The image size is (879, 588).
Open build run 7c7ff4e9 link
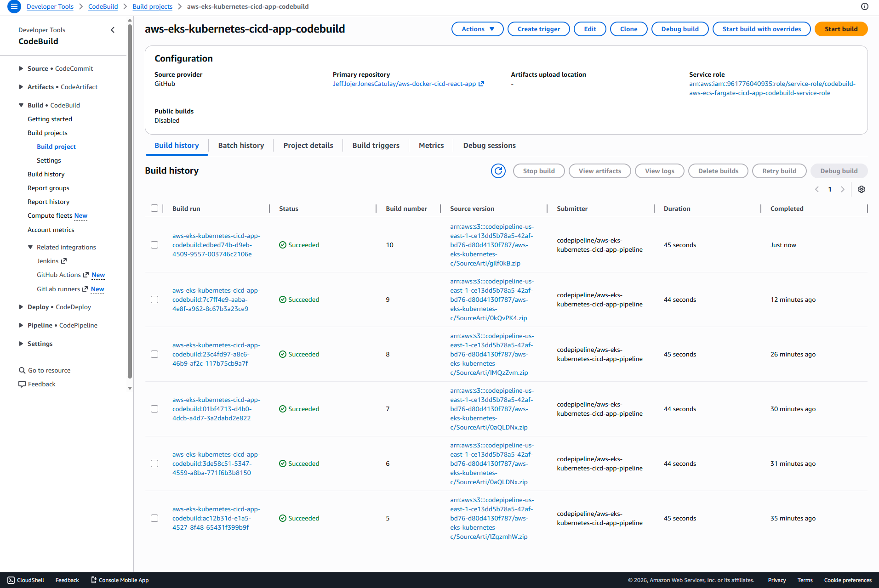click(x=216, y=300)
